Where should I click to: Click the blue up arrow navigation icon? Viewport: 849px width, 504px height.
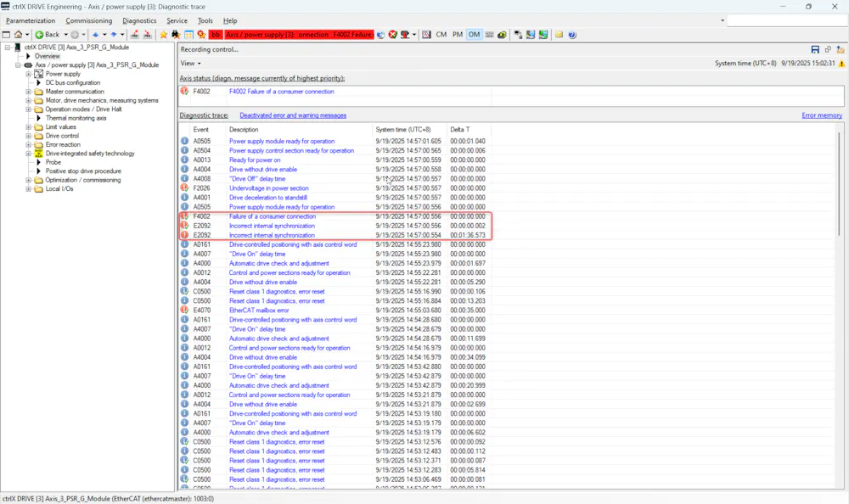click(95, 35)
